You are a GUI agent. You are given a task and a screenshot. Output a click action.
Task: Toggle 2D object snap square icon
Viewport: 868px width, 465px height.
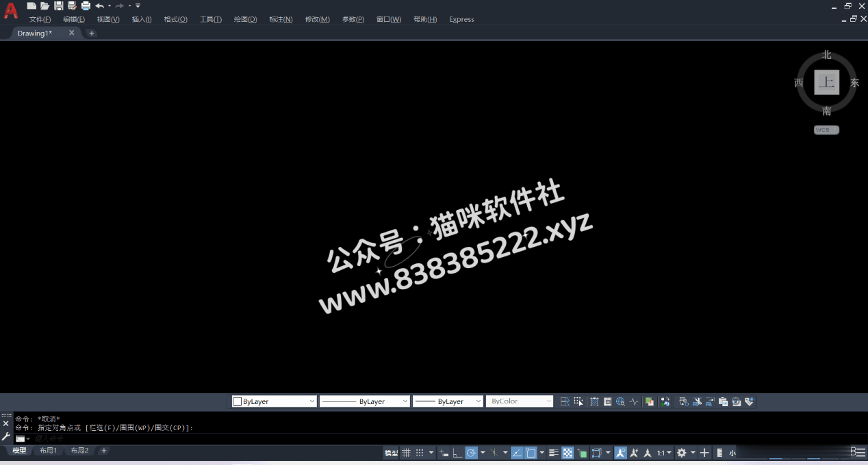[x=531, y=453]
